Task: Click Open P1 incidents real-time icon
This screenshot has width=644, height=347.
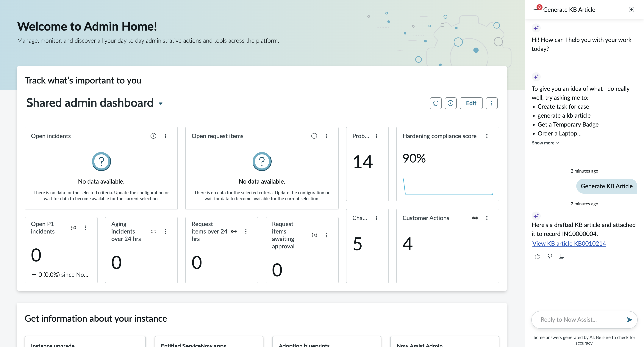Action: [x=73, y=228]
